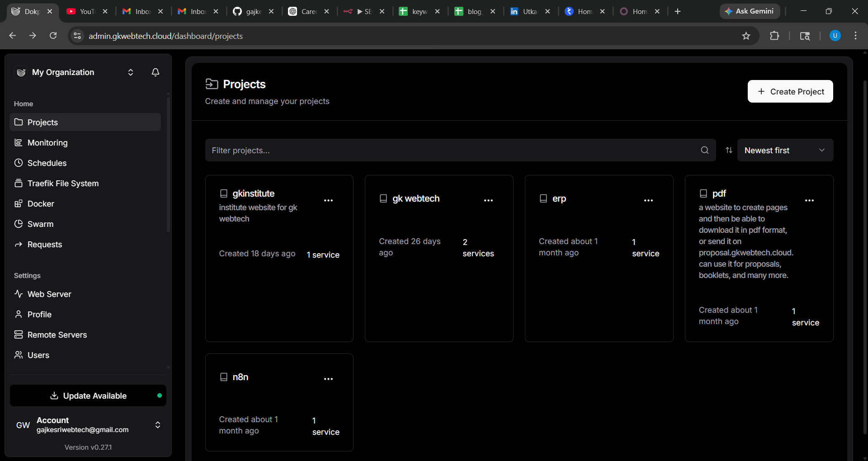Expand the Account menu at bottom

(157, 425)
